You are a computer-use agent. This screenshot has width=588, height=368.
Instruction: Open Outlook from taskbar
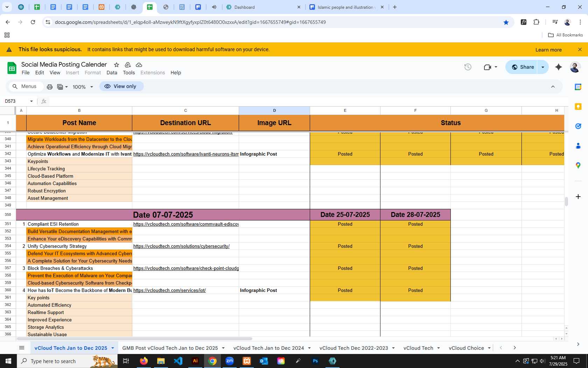pos(264,361)
